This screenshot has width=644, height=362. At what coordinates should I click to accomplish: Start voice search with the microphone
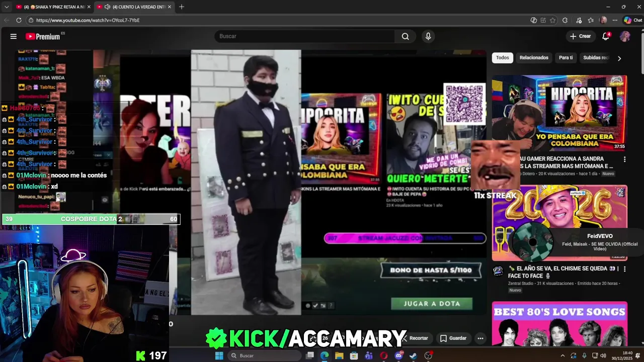click(x=428, y=36)
